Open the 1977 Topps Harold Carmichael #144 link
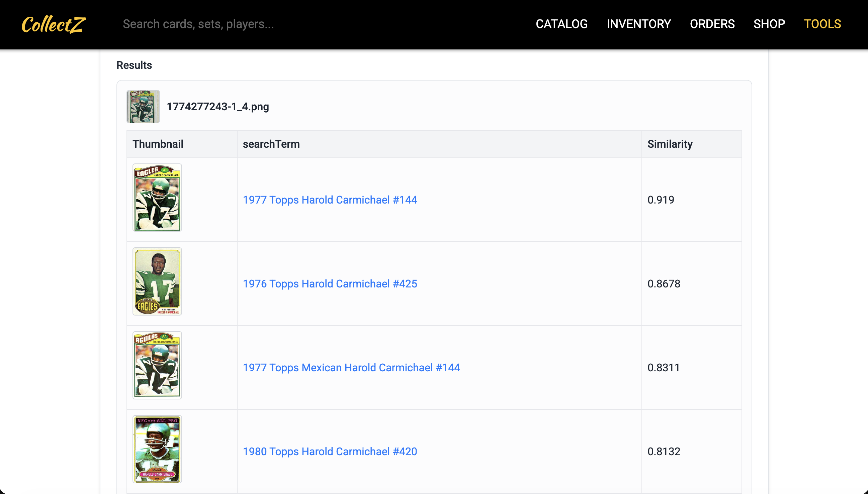This screenshot has height=494, width=868. 330,200
